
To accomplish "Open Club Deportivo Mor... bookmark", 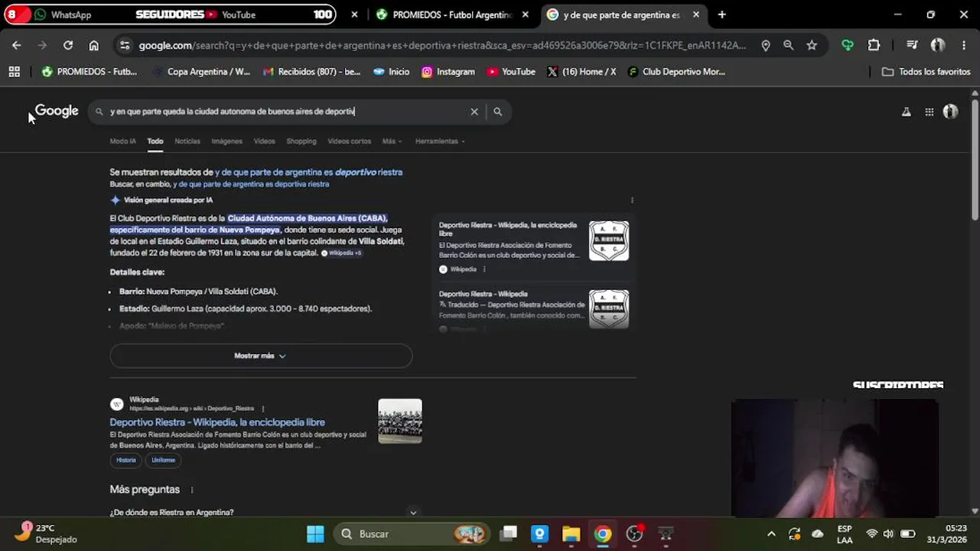I will pos(676,72).
